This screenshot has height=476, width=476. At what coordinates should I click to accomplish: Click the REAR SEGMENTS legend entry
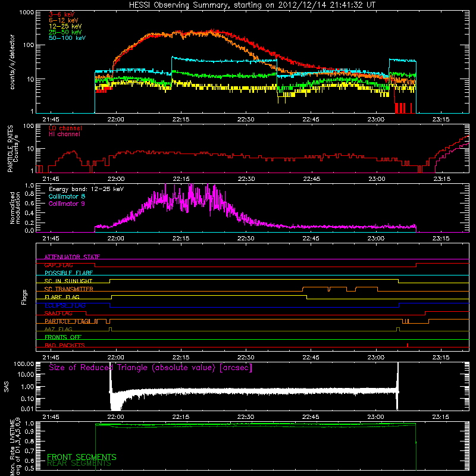pos(79,464)
